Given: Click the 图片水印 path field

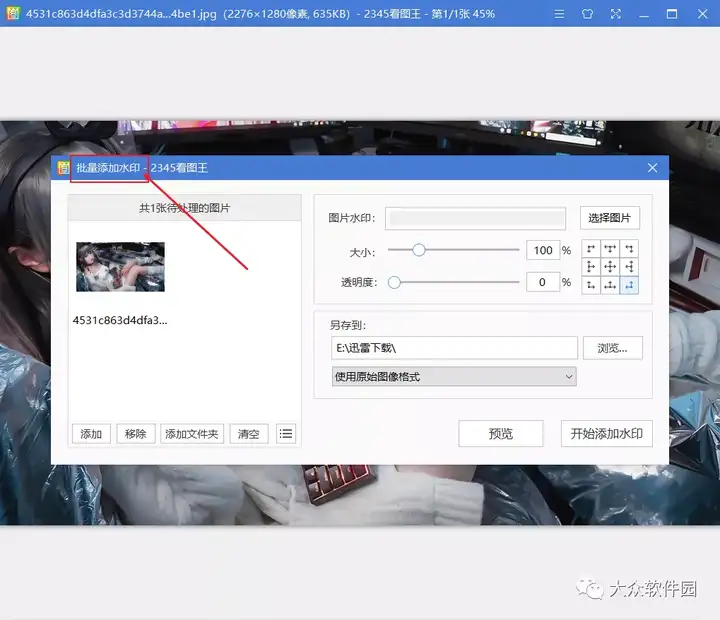Looking at the screenshot, I should click(475, 218).
